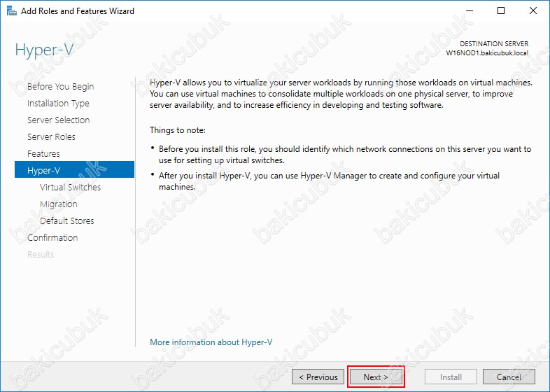Click the disabled Install button
The width and height of the screenshot is (550, 392).
tap(451, 377)
